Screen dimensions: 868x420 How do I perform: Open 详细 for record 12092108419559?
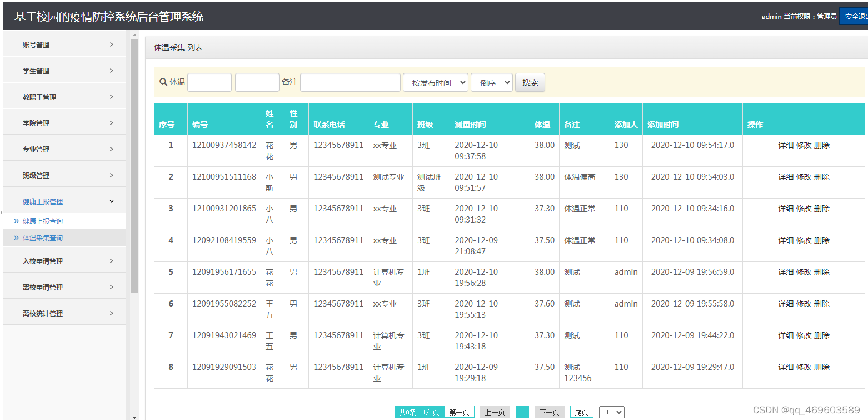coord(786,240)
